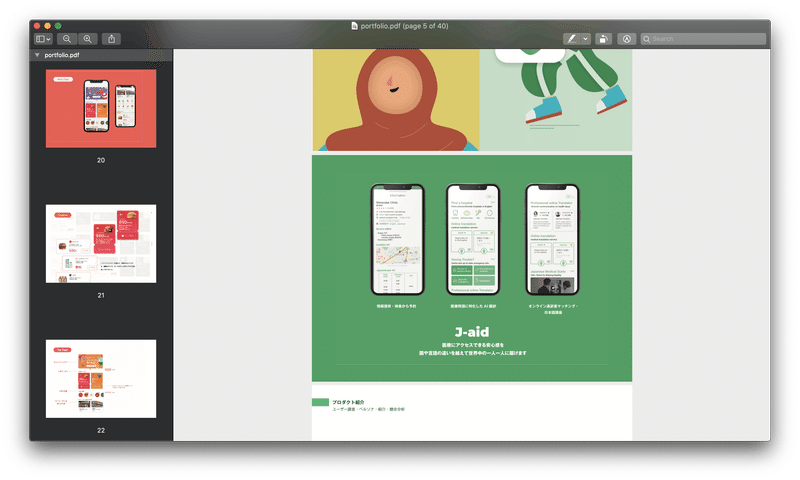Click the zoom in magnifier icon
Image resolution: width=800 pixels, height=480 pixels.
[88, 39]
